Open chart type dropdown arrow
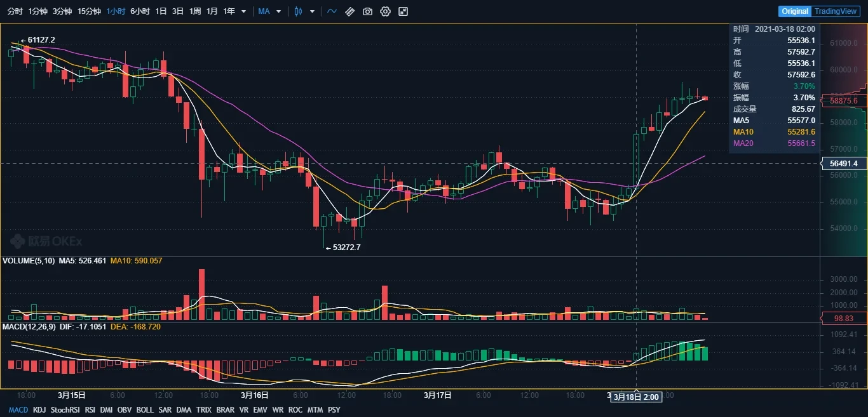 pyautogui.click(x=311, y=11)
